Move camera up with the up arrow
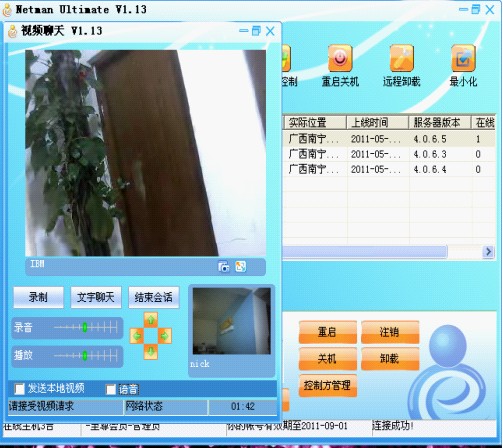The width and height of the screenshot is (503, 448). (x=151, y=320)
